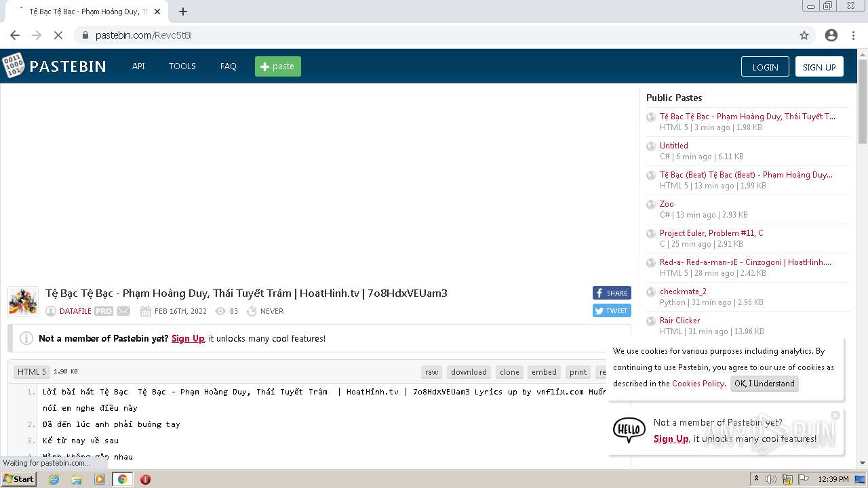Open the Cookies Policy link
This screenshot has width=868, height=488.
point(698,384)
